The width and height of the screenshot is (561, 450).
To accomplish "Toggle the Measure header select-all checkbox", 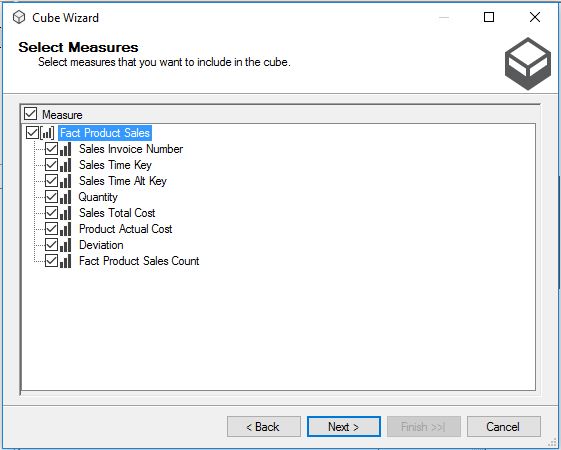I will coord(30,114).
